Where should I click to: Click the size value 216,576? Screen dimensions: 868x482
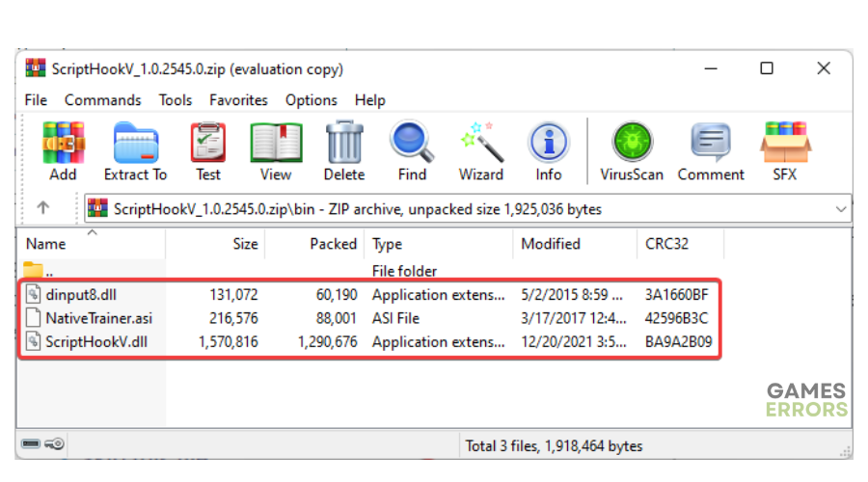(x=233, y=318)
